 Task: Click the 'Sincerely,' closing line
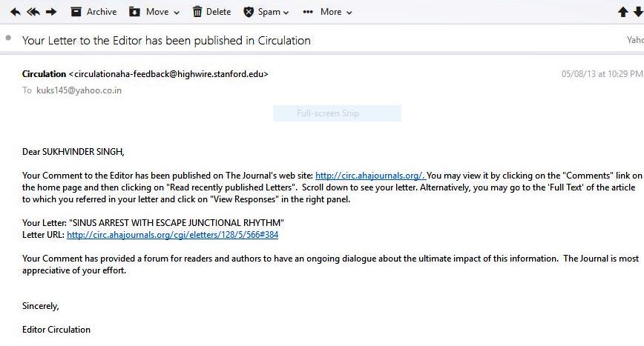coord(41,306)
